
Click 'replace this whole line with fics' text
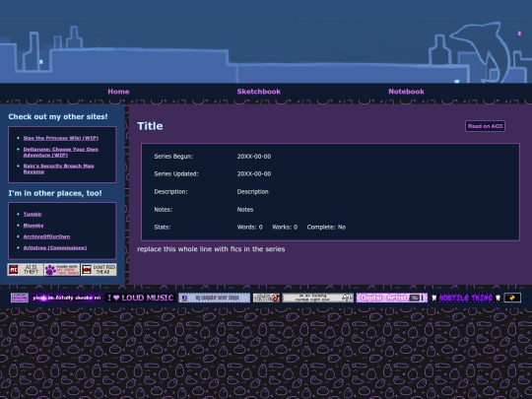coord(211,249)
